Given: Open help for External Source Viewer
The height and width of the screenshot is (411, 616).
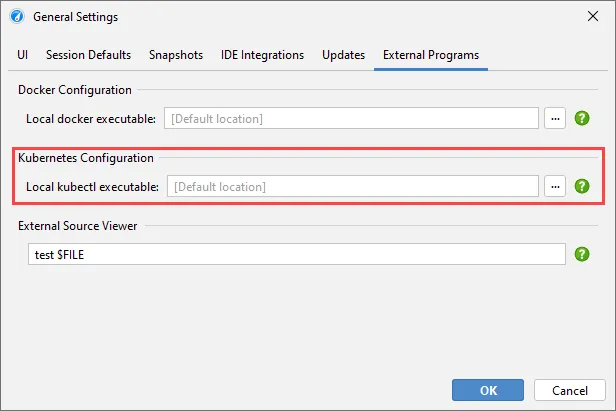Looking at the screenshot, I should (x=582, y=254).
